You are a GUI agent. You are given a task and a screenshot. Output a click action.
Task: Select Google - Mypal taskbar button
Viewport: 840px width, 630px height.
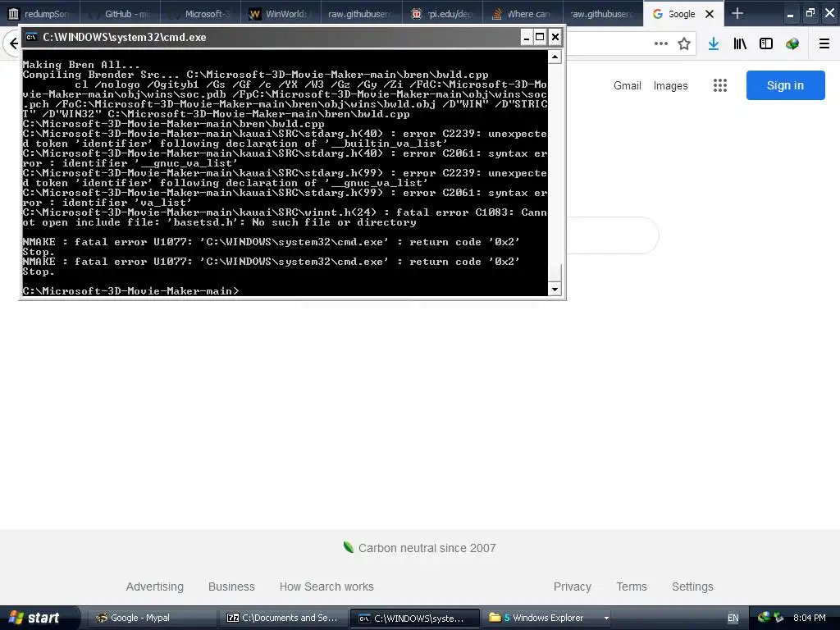[151, 618]
